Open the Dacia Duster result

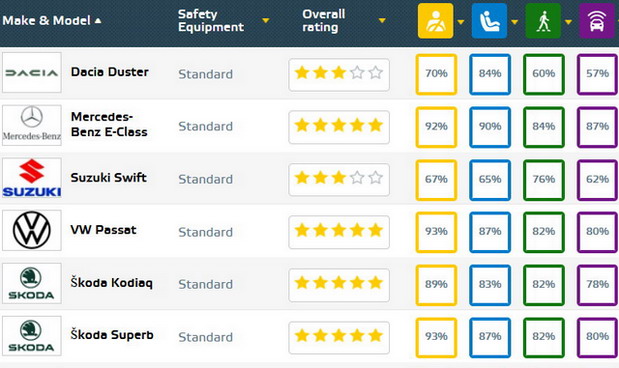(110, 72)
